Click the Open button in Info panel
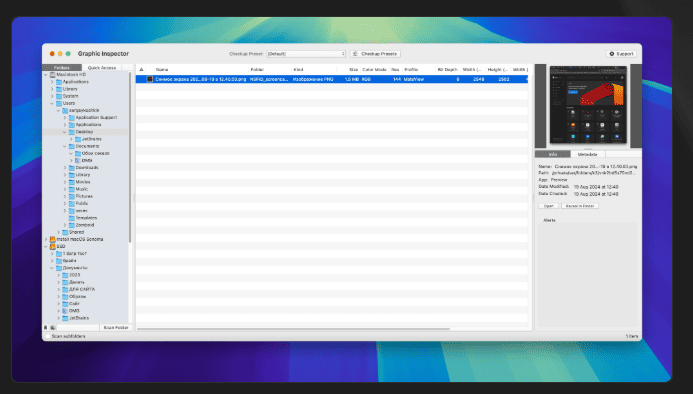Image resolution: width=693 pixels, height=394 pixels. coord(548,206)
